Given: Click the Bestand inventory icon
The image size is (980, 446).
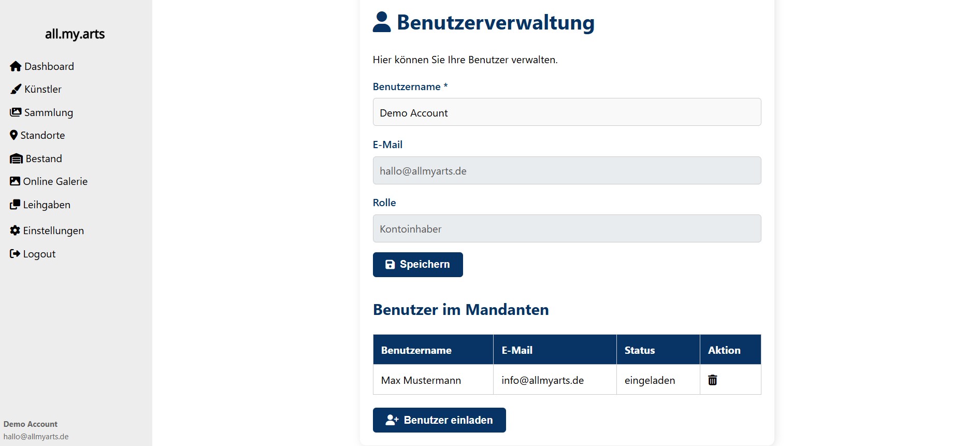Looking at the screenshot, I should tap(16, 159).
